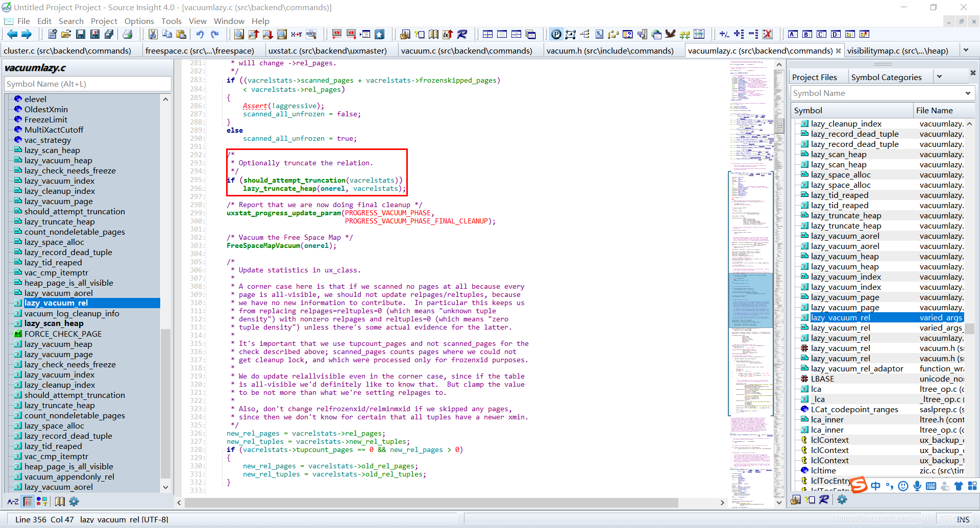Click the globe web toolbar icon
The width and height of the screenshot is (980, 528).
pyautogui.click(x=656, y=34)
